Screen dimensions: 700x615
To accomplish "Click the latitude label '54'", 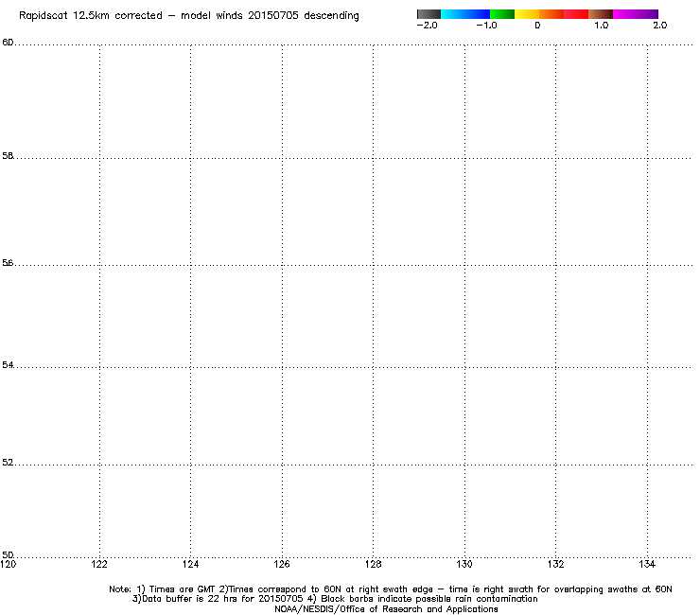I will 8,365.
